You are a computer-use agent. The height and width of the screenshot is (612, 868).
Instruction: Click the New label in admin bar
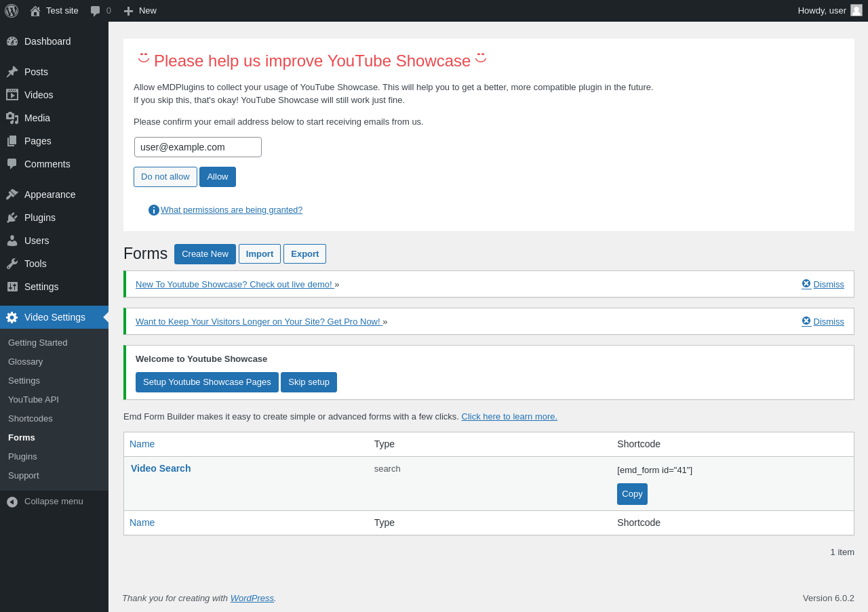point(148,11)
